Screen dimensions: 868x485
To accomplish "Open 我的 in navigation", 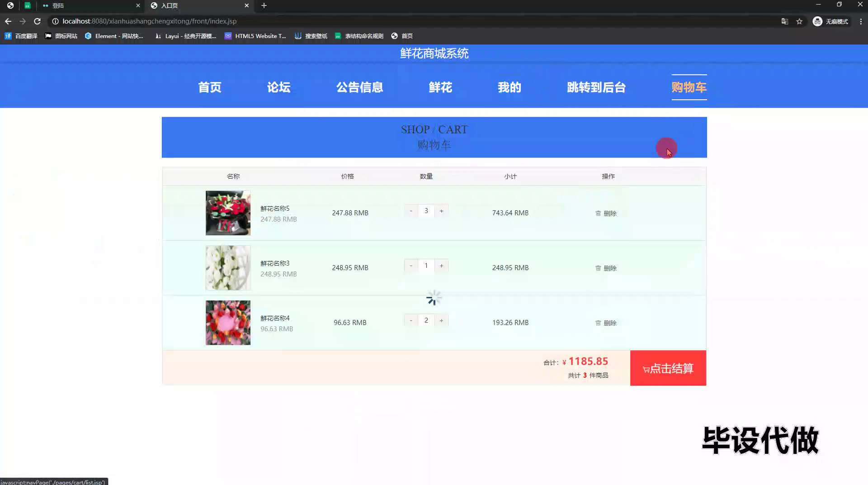I will (509, 87).
